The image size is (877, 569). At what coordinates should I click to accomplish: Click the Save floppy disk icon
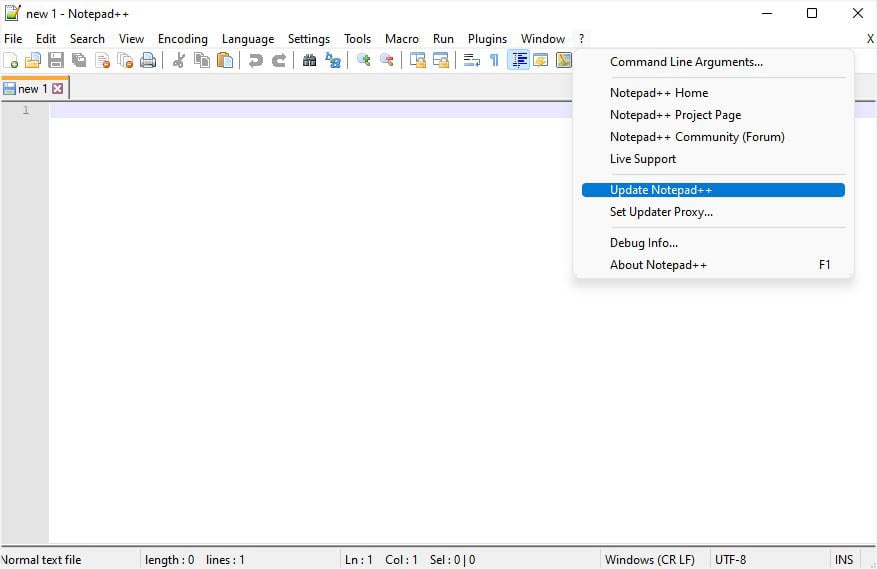(56, 60)
